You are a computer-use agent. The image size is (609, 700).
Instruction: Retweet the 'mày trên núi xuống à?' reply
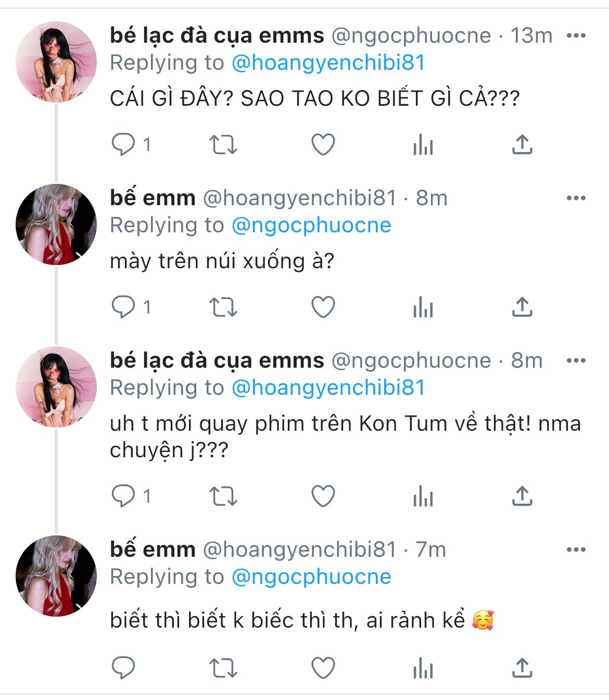click(223, 307)
